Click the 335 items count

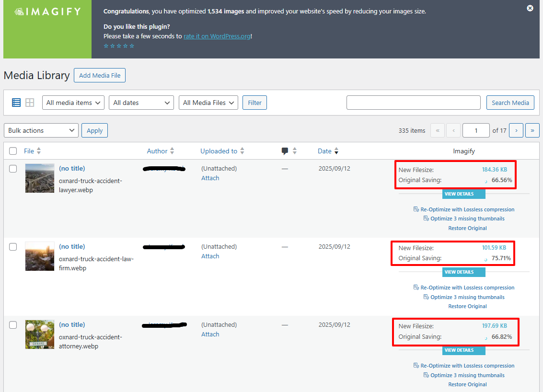[x=412, y=130]
